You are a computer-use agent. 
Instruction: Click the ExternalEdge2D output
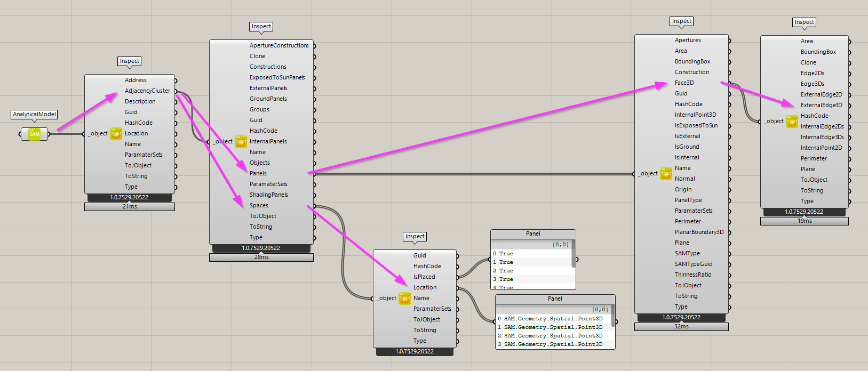coord(821,95)
